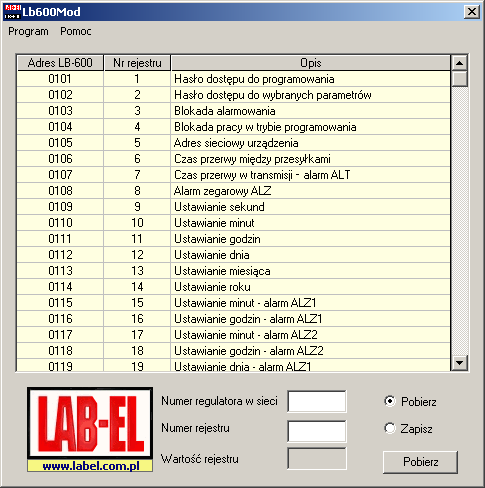
Task: Click address cell 0104
Action: click(60, 127)
